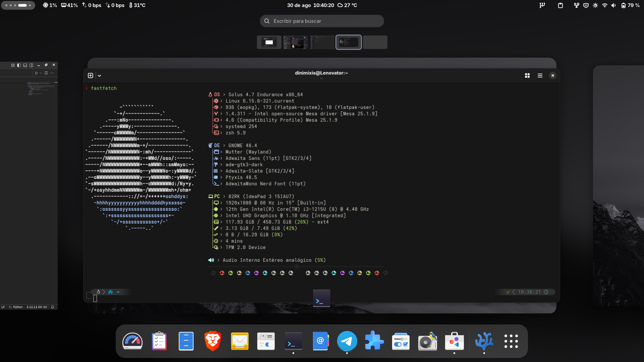
Task: Open the Contacts address book dock icon
Action: pyautogui.click(x=320, y=341)
